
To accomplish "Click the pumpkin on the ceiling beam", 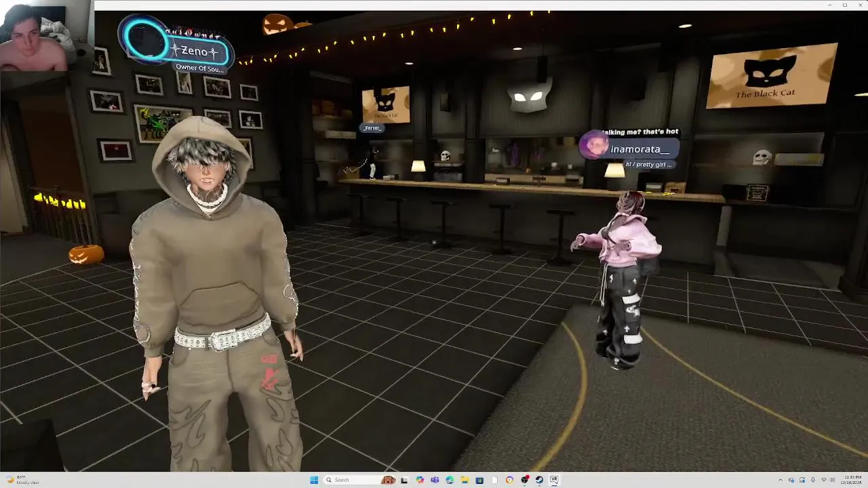I will [277, 24].
